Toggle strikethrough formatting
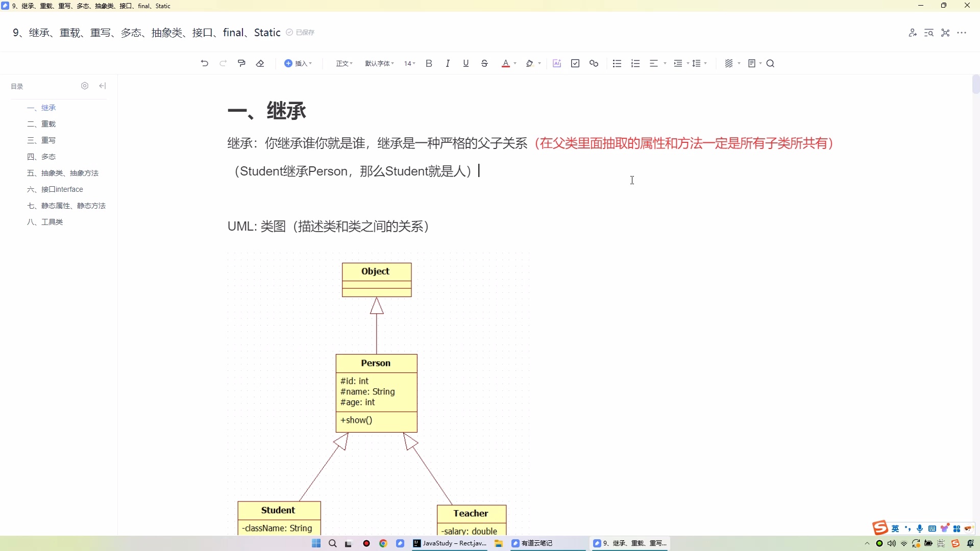The height and width of the screenshot is (551, 980). coord(484,63)
